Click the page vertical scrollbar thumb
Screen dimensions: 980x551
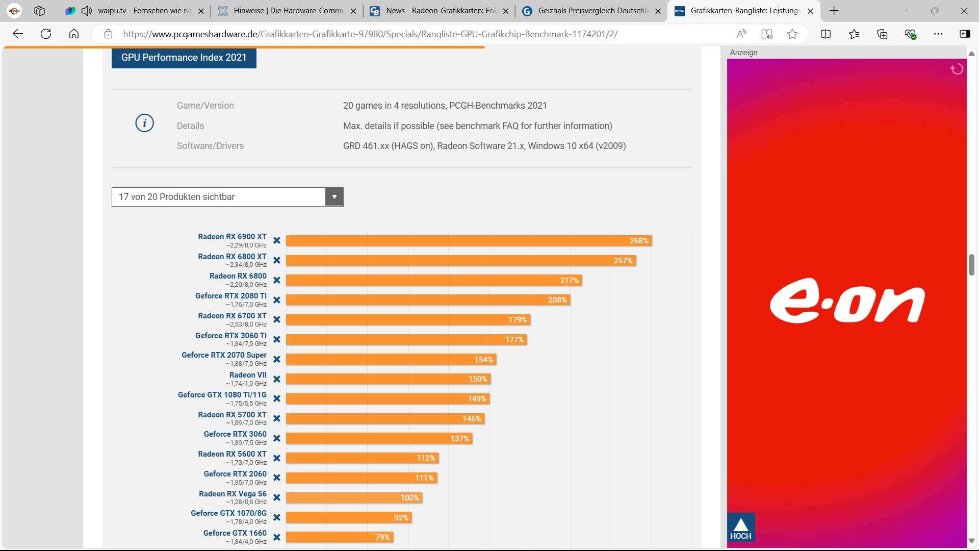(x=971, y=264)
